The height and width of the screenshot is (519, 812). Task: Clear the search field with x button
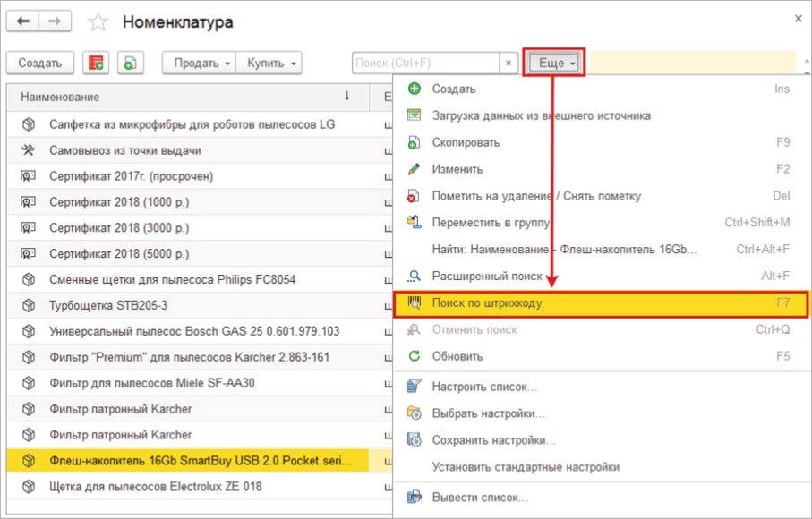point(509,63)
